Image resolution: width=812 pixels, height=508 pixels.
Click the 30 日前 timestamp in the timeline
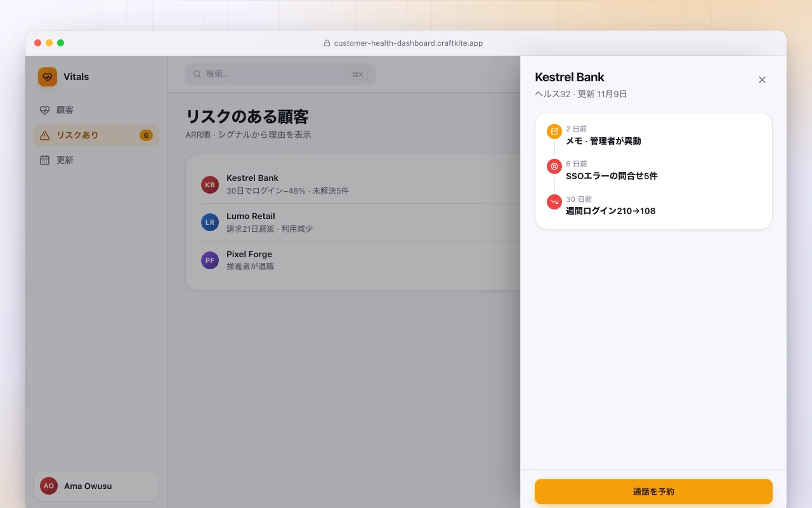[x=579, y=199]
